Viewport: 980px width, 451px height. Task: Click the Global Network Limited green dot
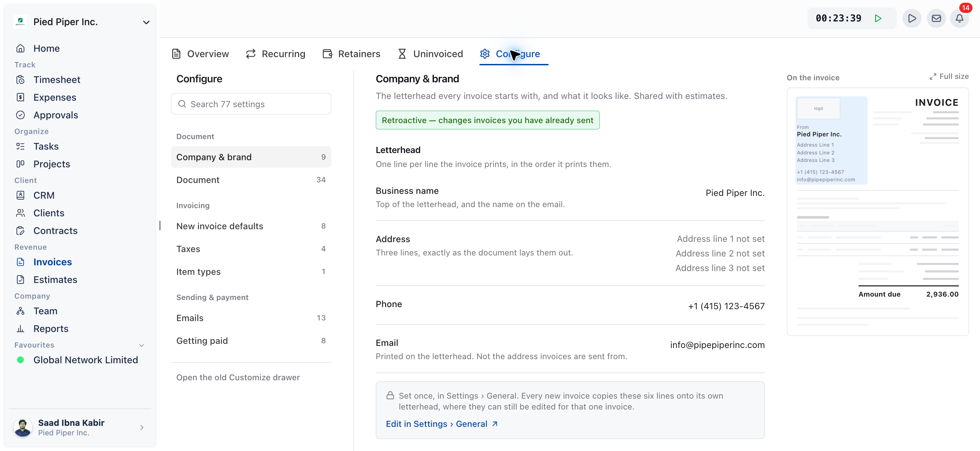click(x=20, y=360)
